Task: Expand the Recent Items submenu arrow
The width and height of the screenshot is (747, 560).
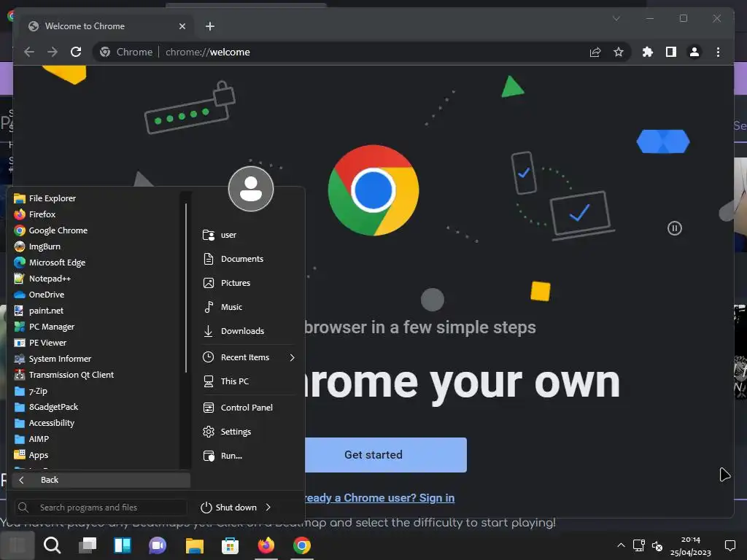Action: [292, 357]
